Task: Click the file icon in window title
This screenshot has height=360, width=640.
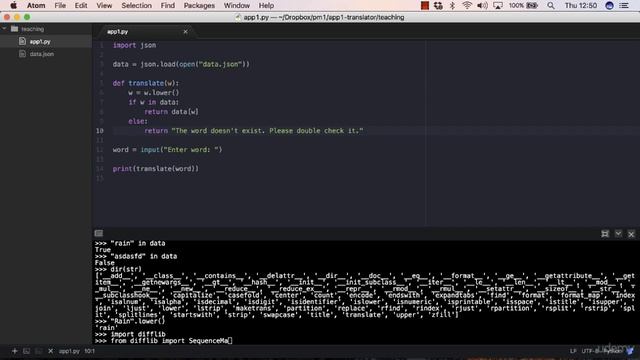Action: pyautogui.click(x=238, y=17)
